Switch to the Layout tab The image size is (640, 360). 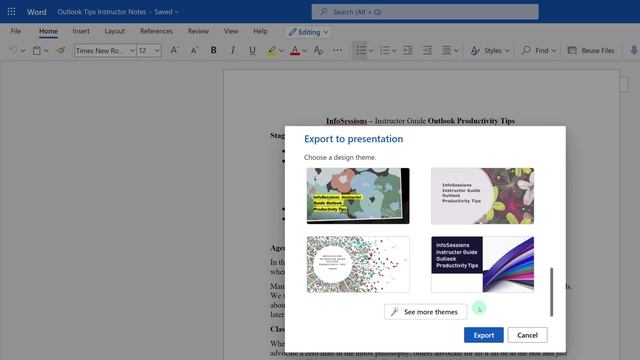pos(115,31)
